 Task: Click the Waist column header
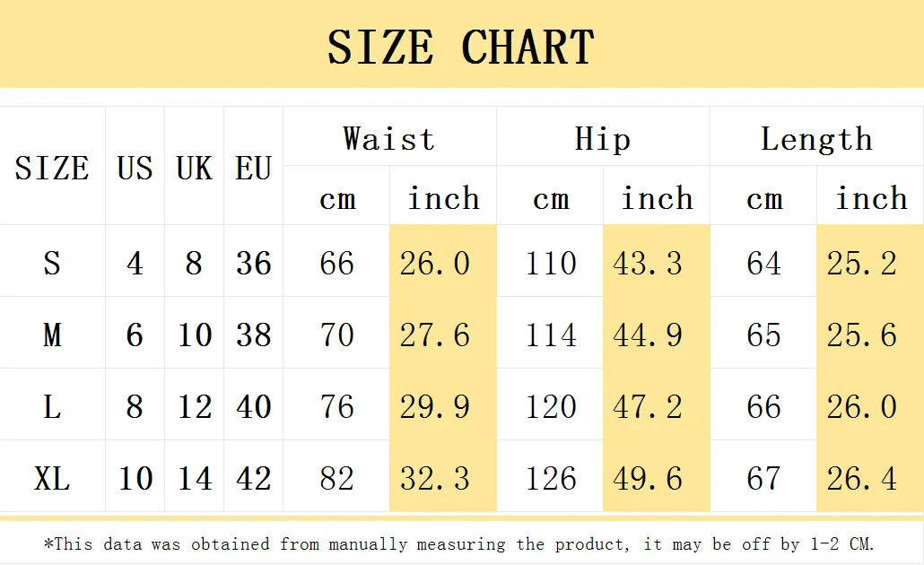point(389,139)
